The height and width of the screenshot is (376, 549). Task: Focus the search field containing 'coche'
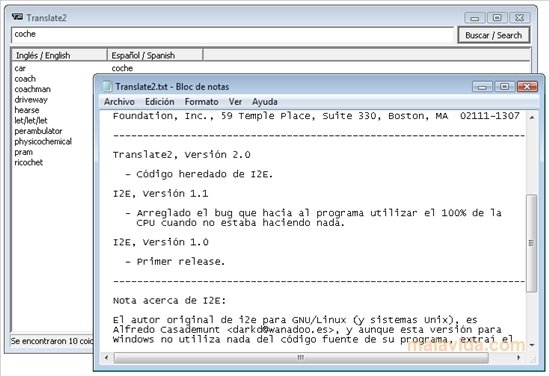click(x=232, y=35)
